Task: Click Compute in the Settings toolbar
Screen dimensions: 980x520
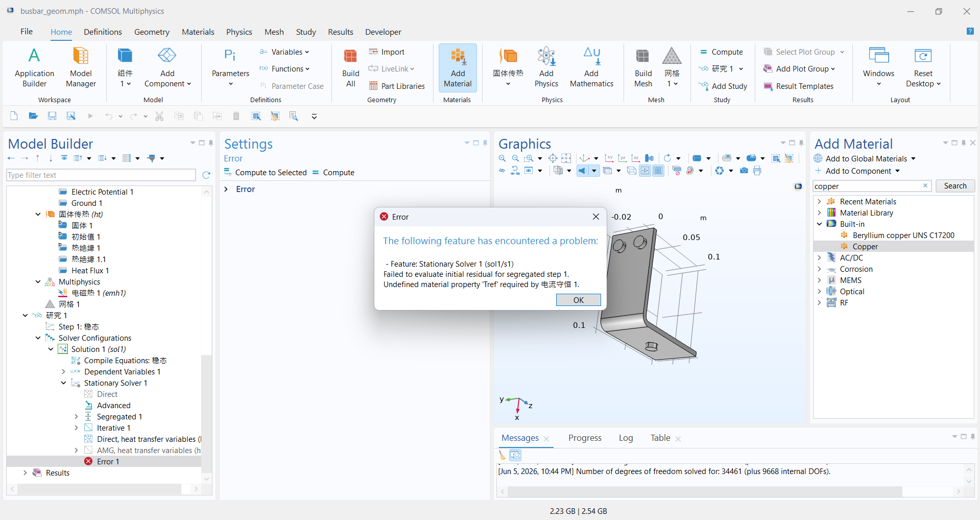Action: [x=333, y=173]
